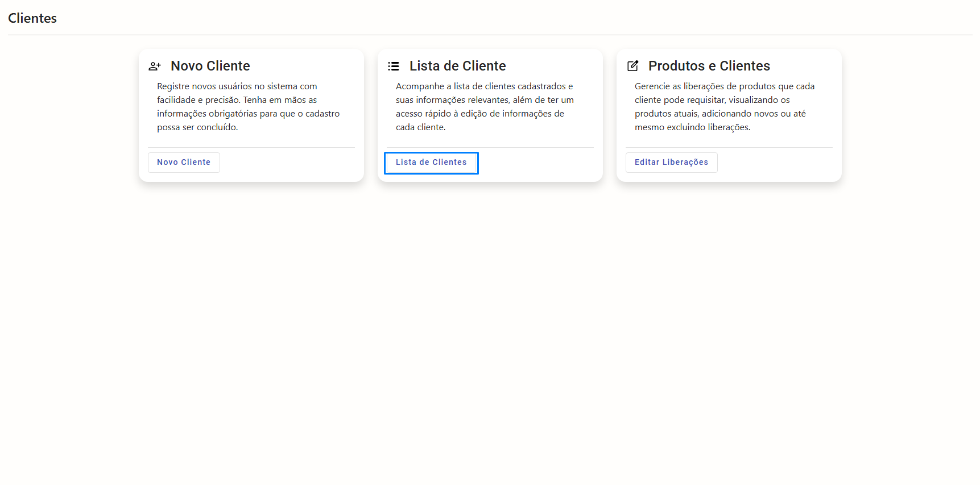Click the divider above the Novo Cliente button
Image resolution: width=980 pixels, height=485 pixels.
coord(251,148)
